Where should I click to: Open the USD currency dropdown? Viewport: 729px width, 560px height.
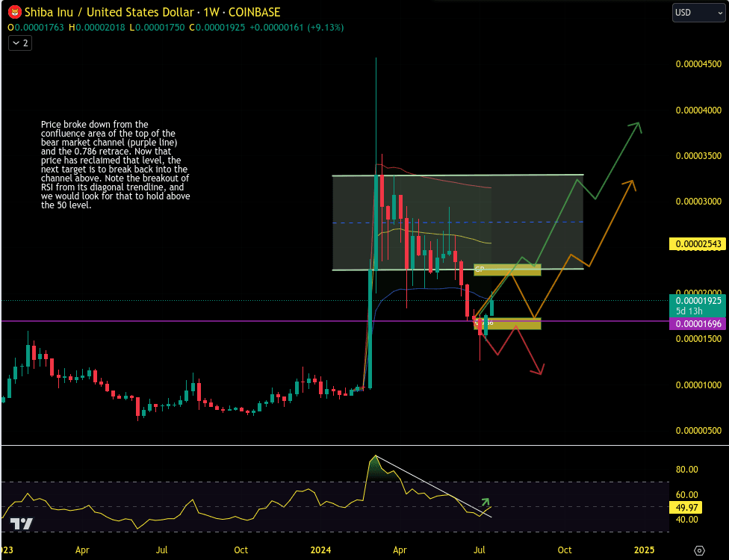click(x=699, y=13)
